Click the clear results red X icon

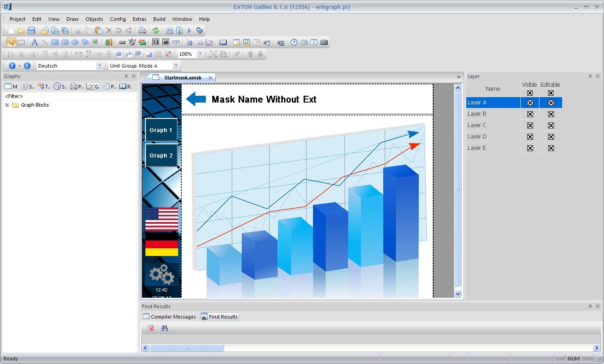[x=150, y=328]
